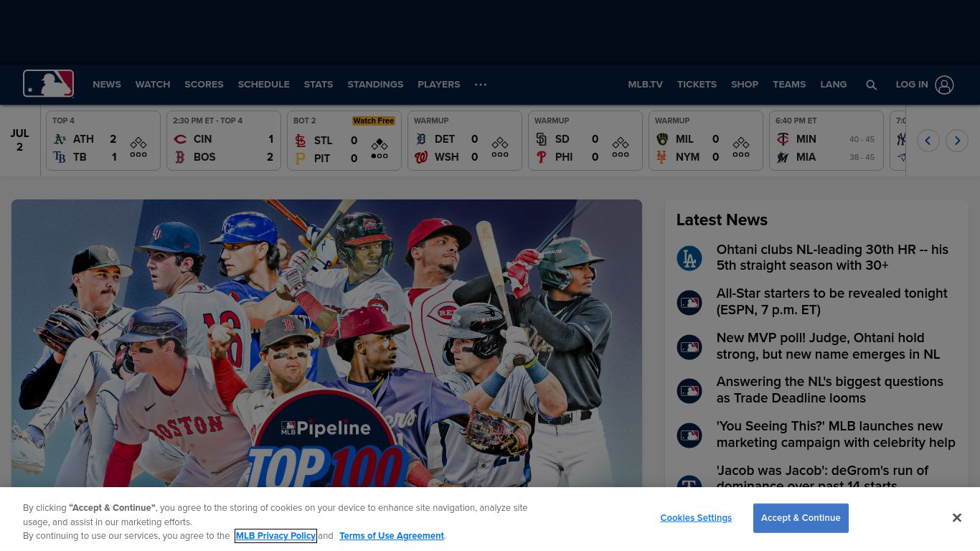Open the WATCH menu

(x=153, y=85)
